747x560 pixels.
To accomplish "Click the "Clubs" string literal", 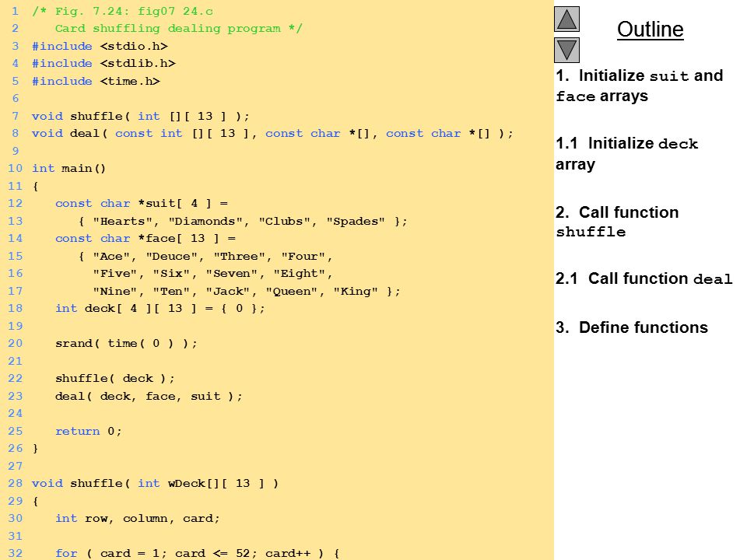I will pos(285,222).
